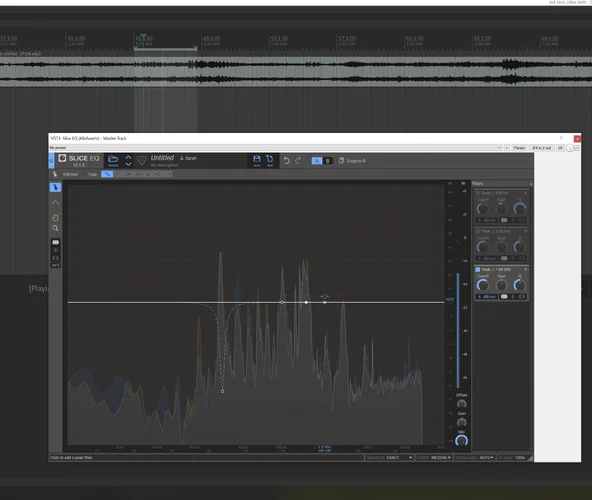This screenshot has width=592, height=500.
Task: Set stereo mode for the first filter
Action: tap(504, 220)
